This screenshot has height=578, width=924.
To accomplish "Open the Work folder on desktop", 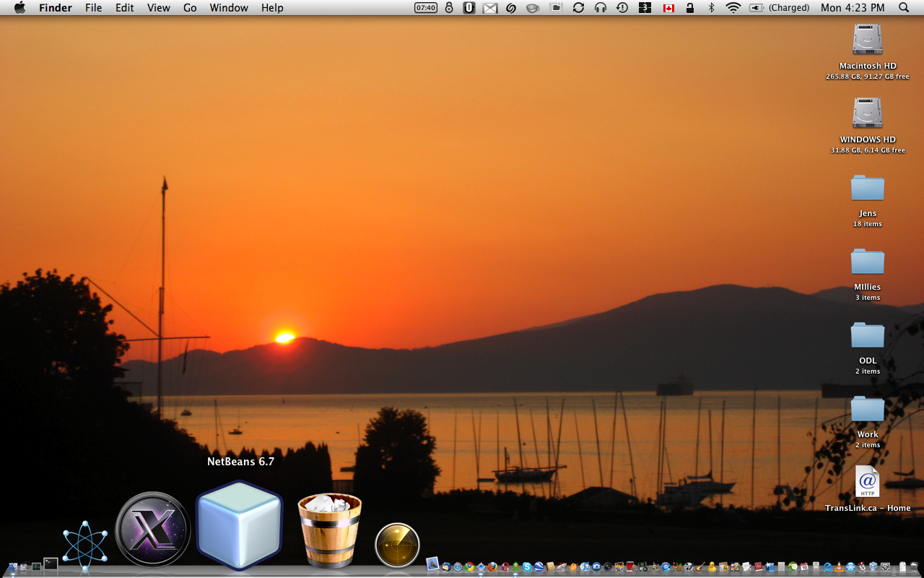I will [867, 410].
